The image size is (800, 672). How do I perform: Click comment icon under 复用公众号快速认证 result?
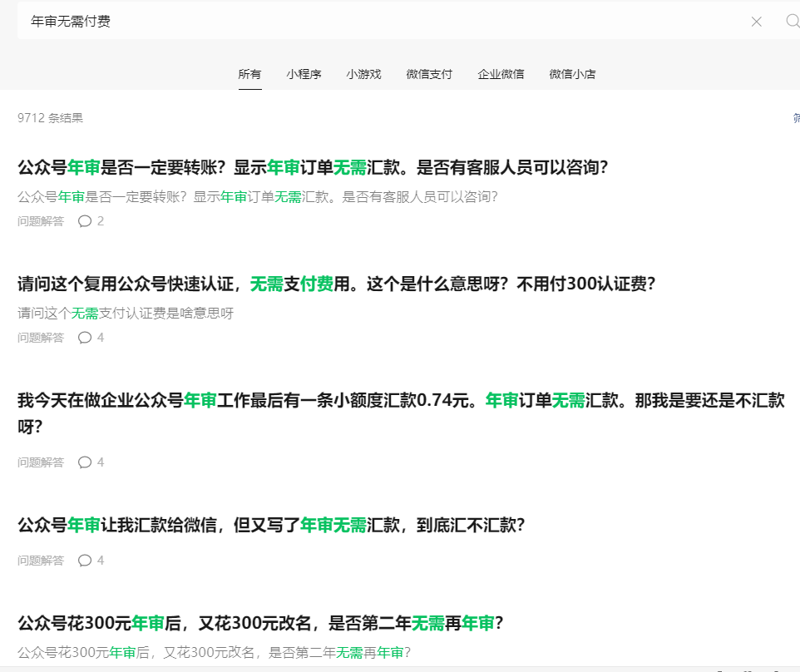point(85,338)
